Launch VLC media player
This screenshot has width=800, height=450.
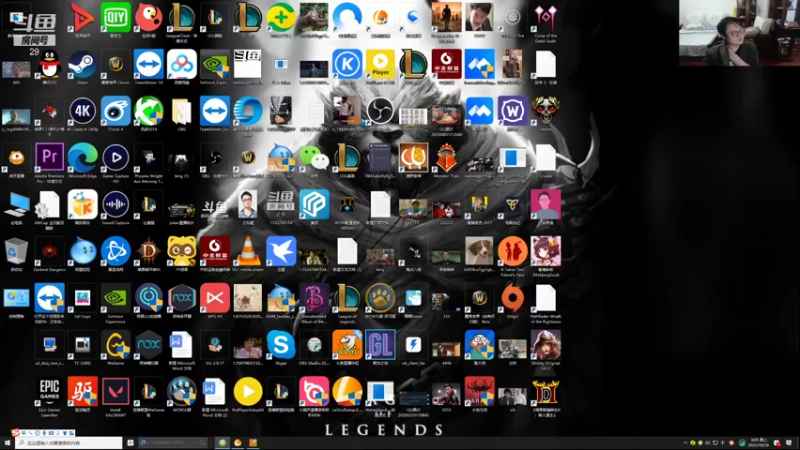pyautogui.click(x=248, y=251)
